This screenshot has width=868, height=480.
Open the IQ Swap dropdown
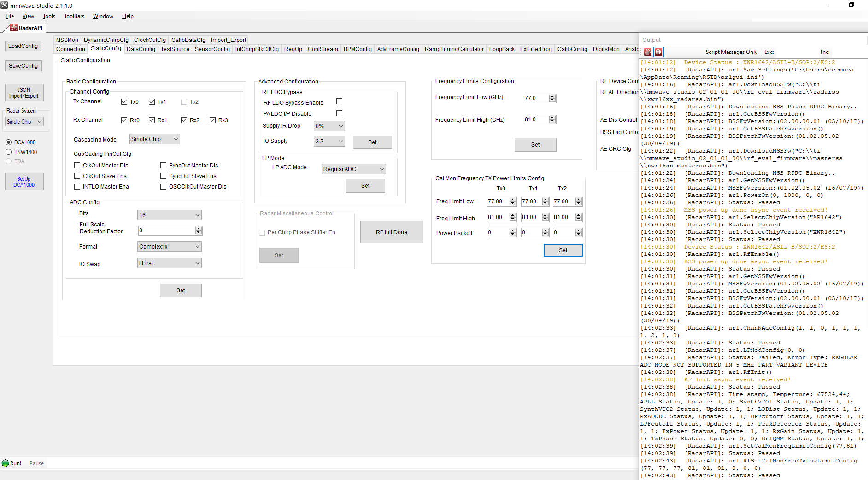coord(169,263)
